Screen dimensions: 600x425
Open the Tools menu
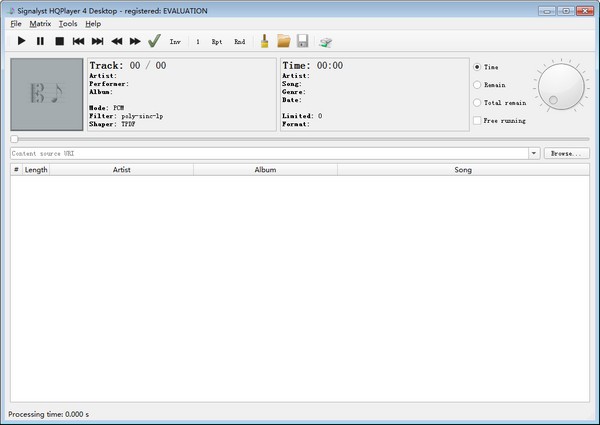coord(67,23)
